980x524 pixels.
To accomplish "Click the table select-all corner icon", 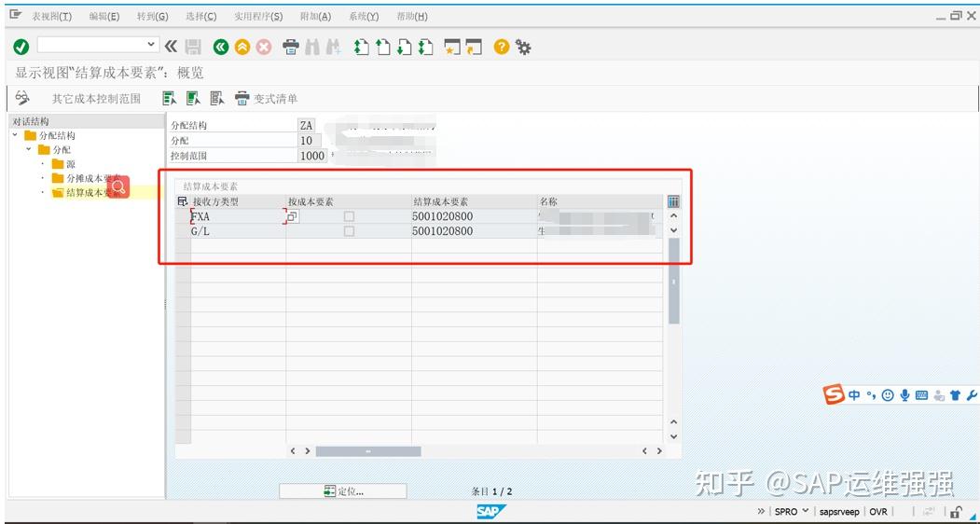I will [x=183, y=201].
